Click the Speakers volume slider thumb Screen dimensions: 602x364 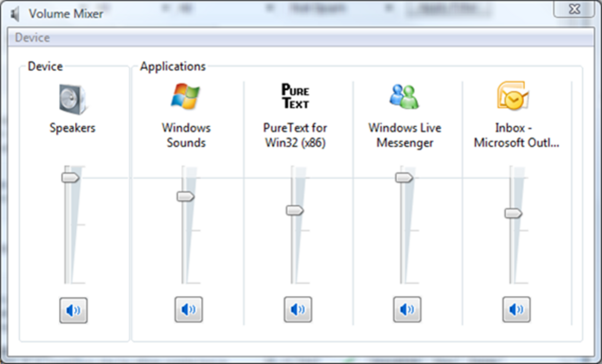pyautogui.click(x=71, y=177)
